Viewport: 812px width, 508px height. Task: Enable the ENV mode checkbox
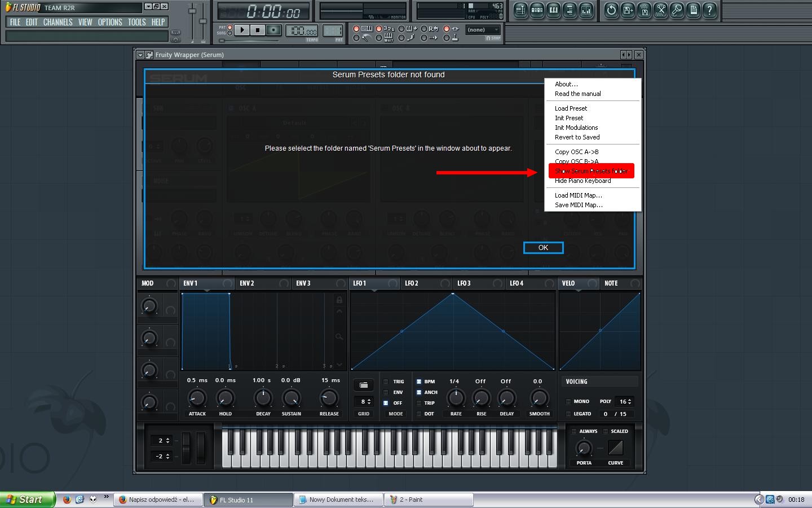[x=386, y=392]
